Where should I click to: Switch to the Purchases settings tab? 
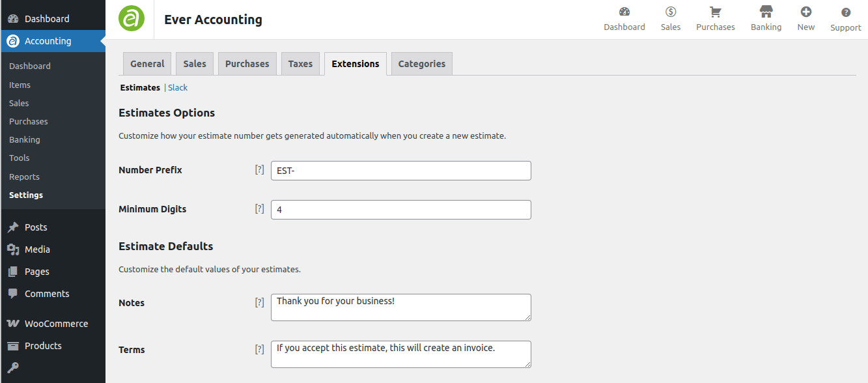coord(247,64)
